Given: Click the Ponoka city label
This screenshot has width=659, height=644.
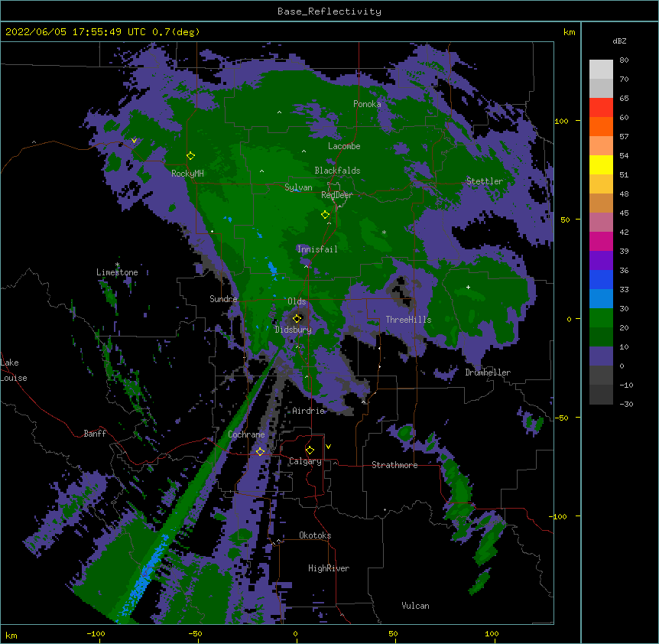Looking at the screenshot, I should pyautogui.click(x=367, y=104).
